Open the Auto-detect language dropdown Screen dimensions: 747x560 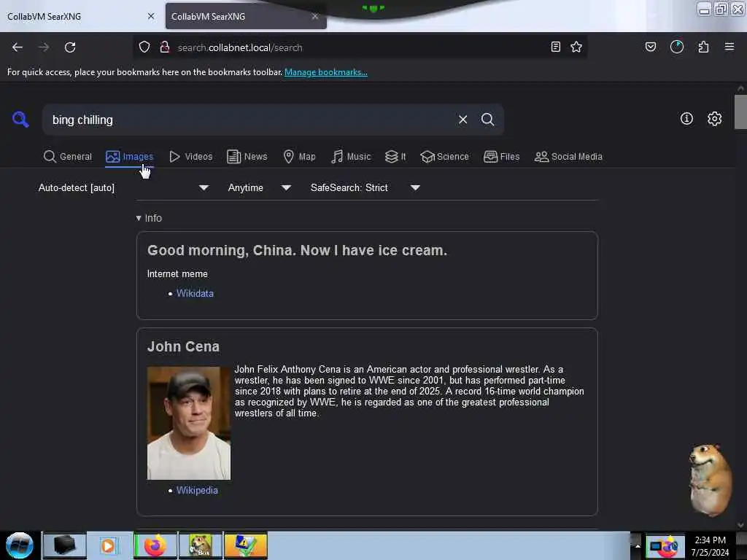coord(123,187)
